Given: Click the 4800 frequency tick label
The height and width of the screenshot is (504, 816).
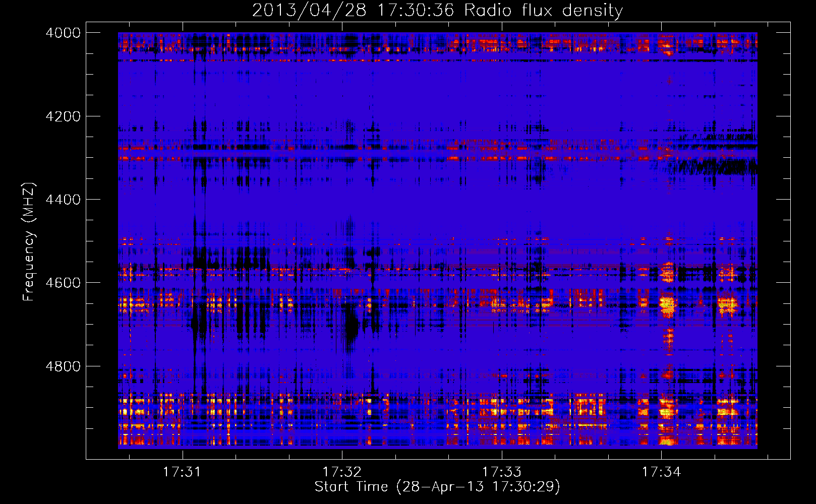Looking at the screenshot, I should point(63,366).
